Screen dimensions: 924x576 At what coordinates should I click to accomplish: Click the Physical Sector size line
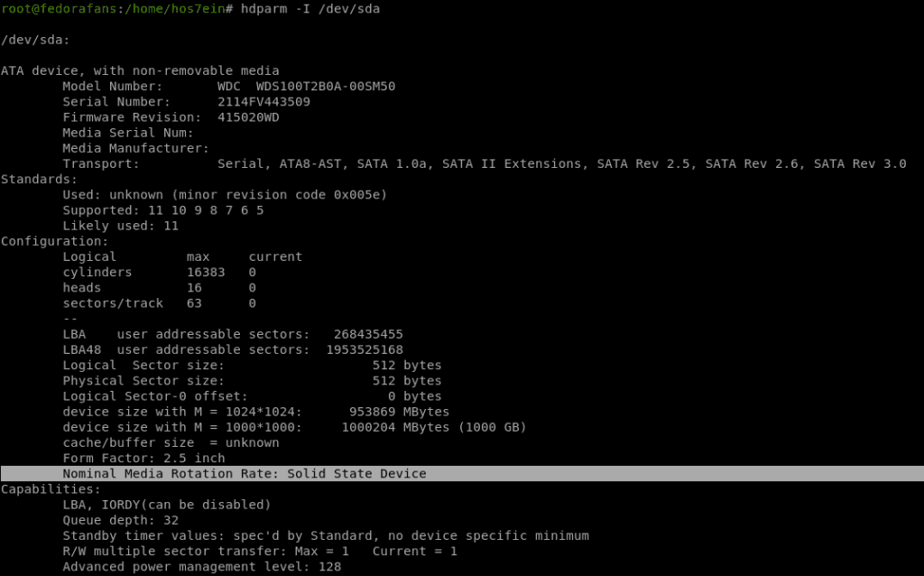[252, 381]
